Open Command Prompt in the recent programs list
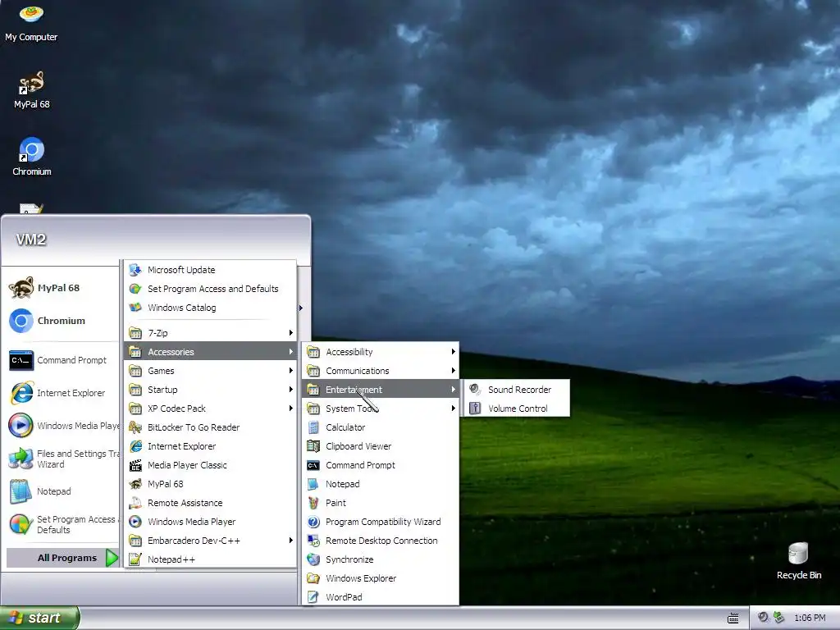This screenshot has width=840, height=630. coord(59,360)
